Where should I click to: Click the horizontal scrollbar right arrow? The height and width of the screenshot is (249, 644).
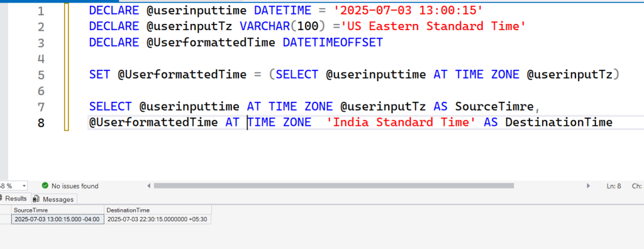(589, 185)
